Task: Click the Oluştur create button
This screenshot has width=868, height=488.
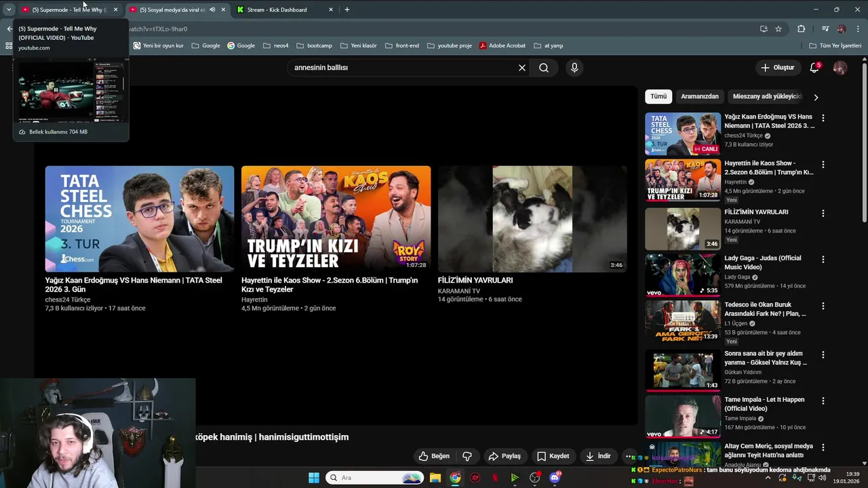Action: (777, 68)
